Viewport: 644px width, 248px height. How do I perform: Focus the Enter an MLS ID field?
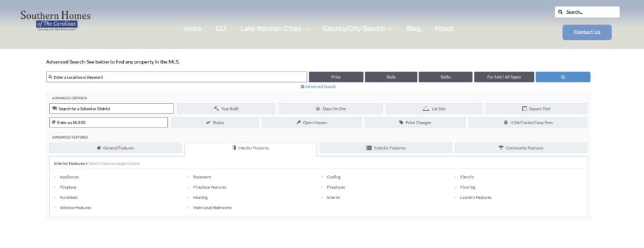click(108, 122)
